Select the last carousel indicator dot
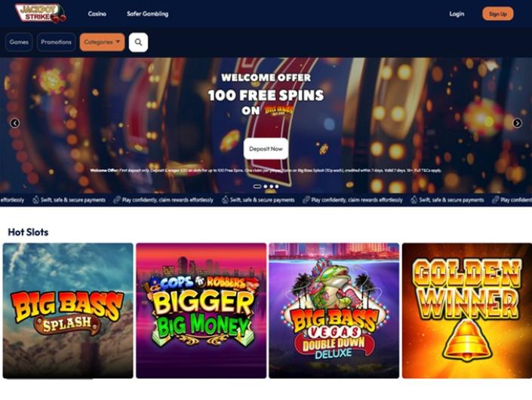The height and width of the screenshot is (400, 532). [277, 186]
